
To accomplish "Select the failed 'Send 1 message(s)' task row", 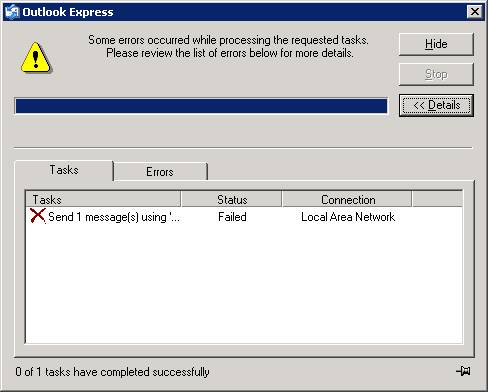I will (244, 217).
